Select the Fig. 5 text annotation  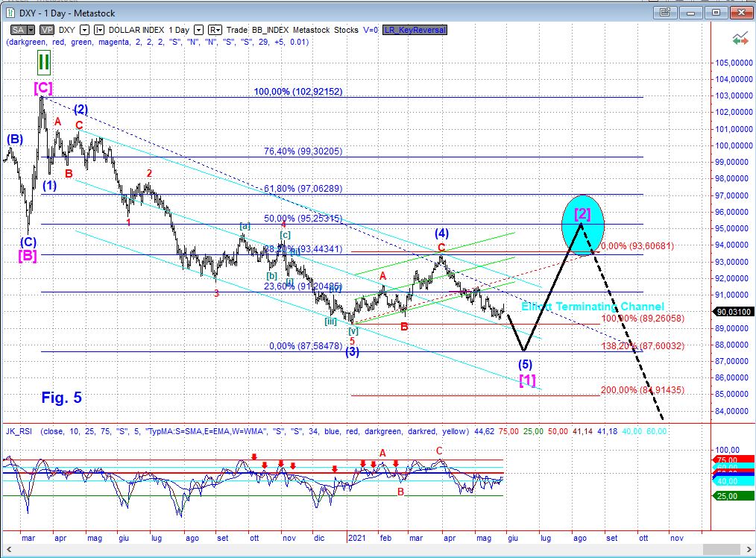coord(61,398)
